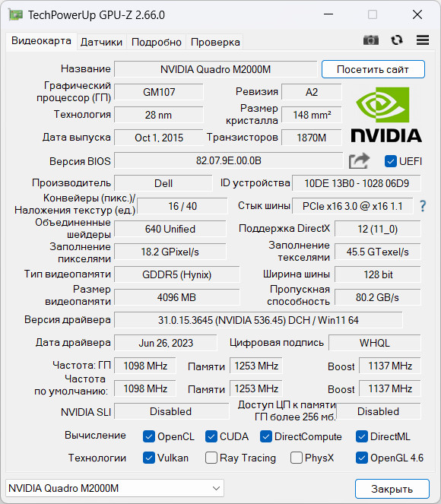Viewport: 441px width, 504px height.
Task: Open the hamburger menu icon
Action: [x=422, y=40]
